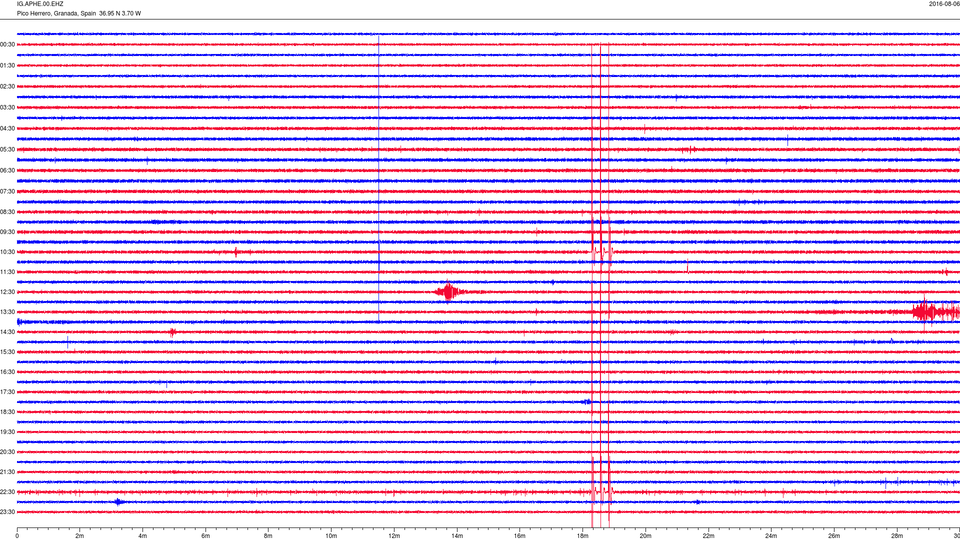Click the 24m axis tick label
The width and height of the screenshot is (960, 540).
pos(771,536)
